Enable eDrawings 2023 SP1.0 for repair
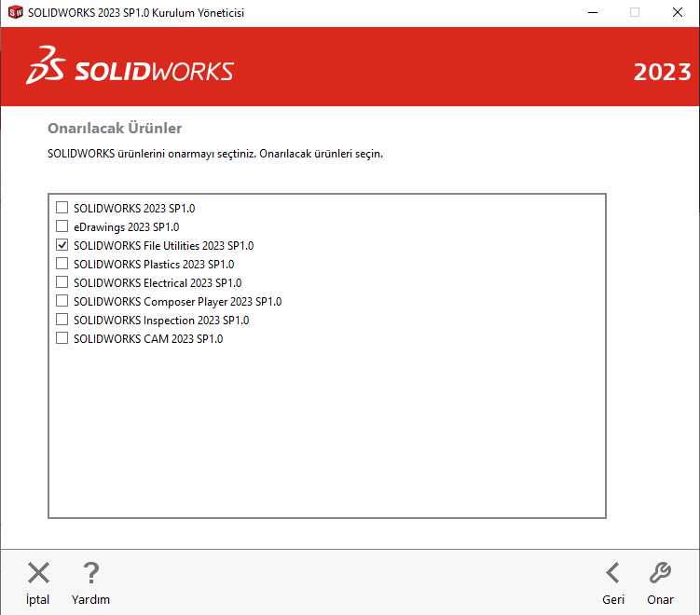 (x=62, y=226)
